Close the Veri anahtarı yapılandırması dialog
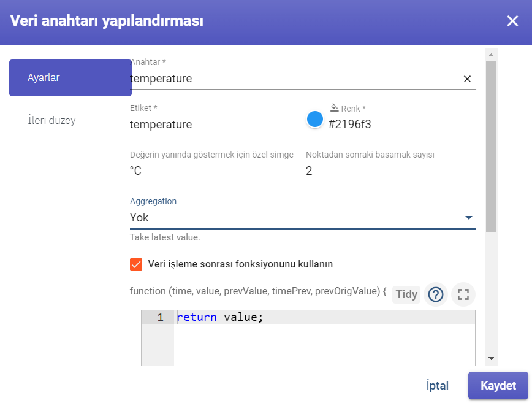The image size is (532, 403). coord(512,21)
